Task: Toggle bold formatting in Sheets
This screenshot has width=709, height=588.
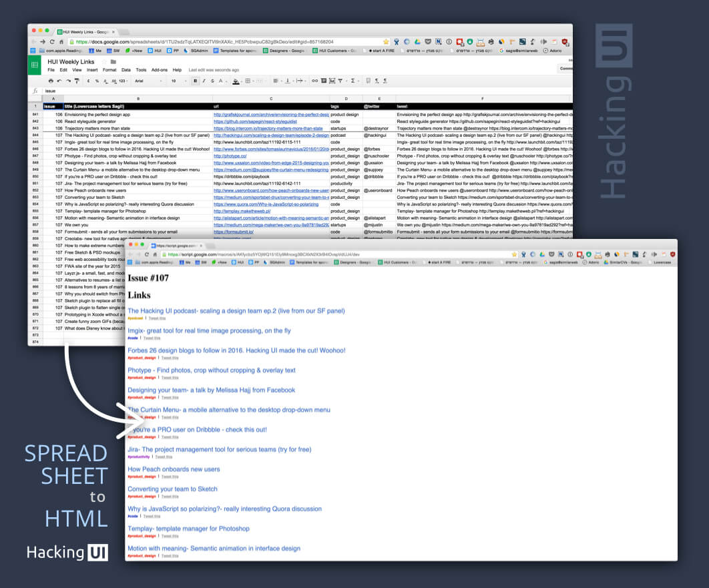Action: click(x=196, y=81)
